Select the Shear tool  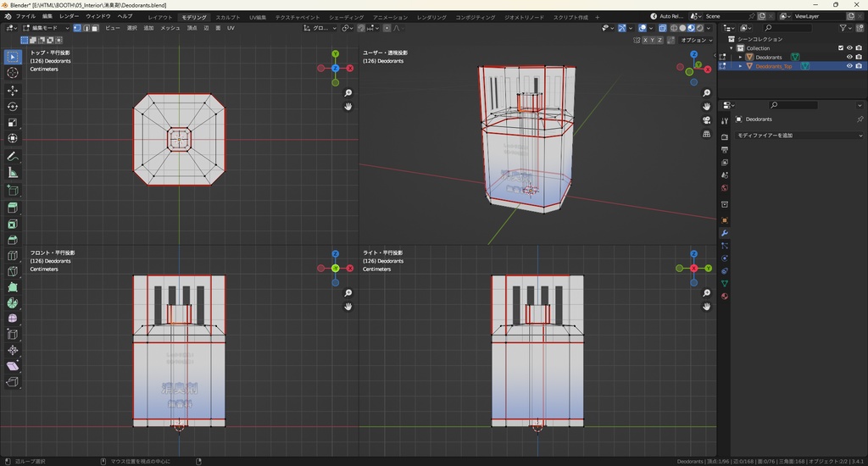(13, 366)
